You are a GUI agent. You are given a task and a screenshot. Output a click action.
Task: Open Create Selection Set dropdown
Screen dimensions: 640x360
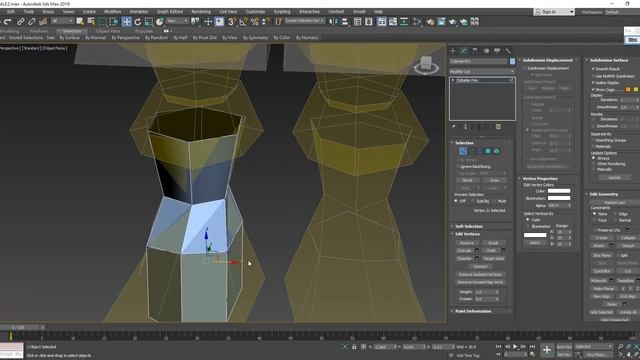(x=305, y=20)
